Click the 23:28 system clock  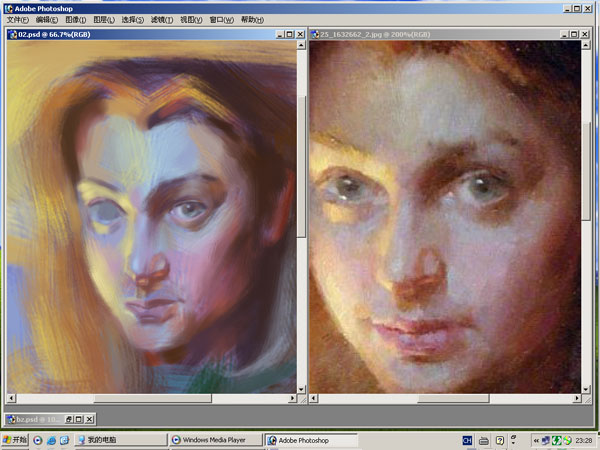coord(584,441)
